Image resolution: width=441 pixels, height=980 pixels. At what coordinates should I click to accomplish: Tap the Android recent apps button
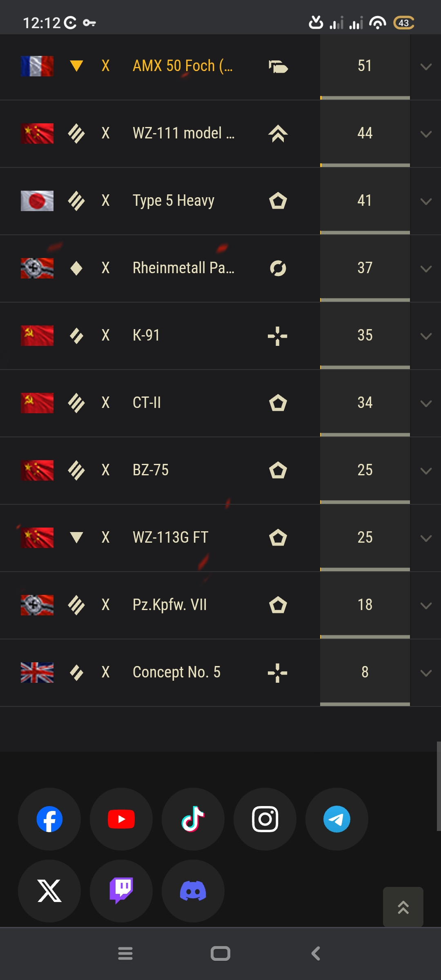125,953
